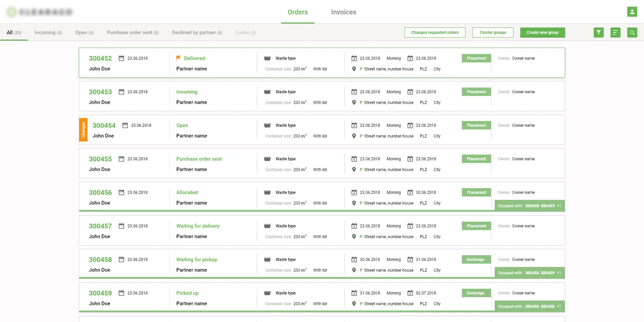Click calendar icon beside order 300453 date
The image size is (644, 322).
pyautogui.click(x=121, y=92)
